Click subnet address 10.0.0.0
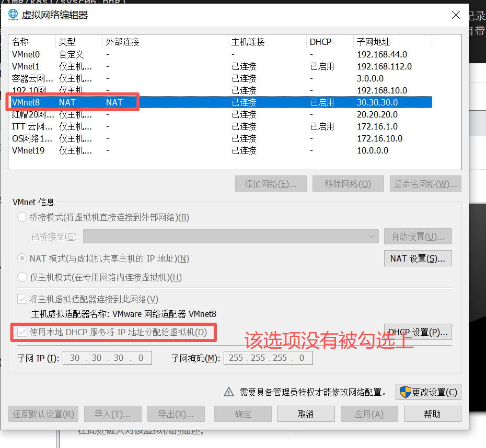Screen dimensions: 486x448 point(373,150)
